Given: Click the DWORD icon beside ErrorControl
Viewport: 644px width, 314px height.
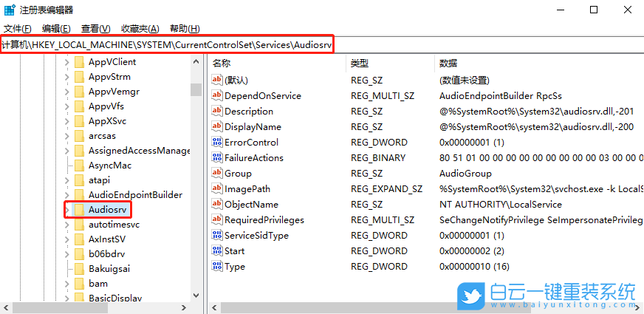Looking at the screenshot, I should (216, 143).
